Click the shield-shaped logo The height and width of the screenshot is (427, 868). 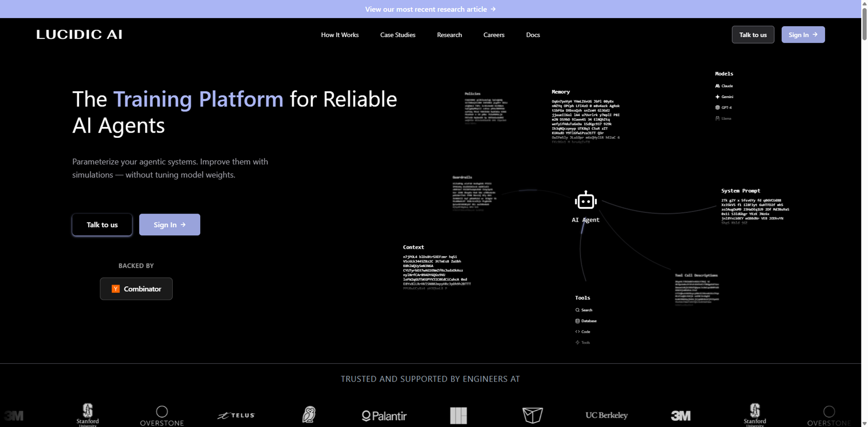click(533, 415)
